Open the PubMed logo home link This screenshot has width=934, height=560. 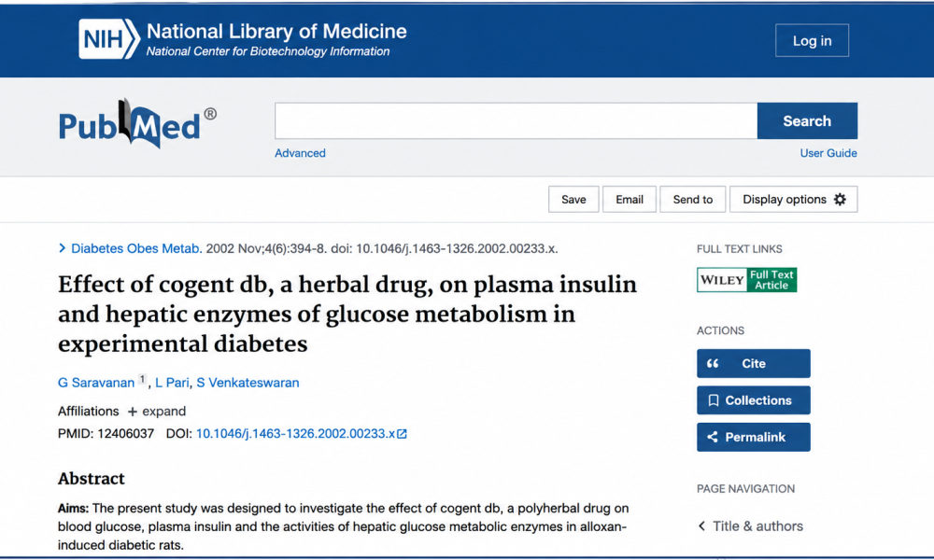point(137,124)
